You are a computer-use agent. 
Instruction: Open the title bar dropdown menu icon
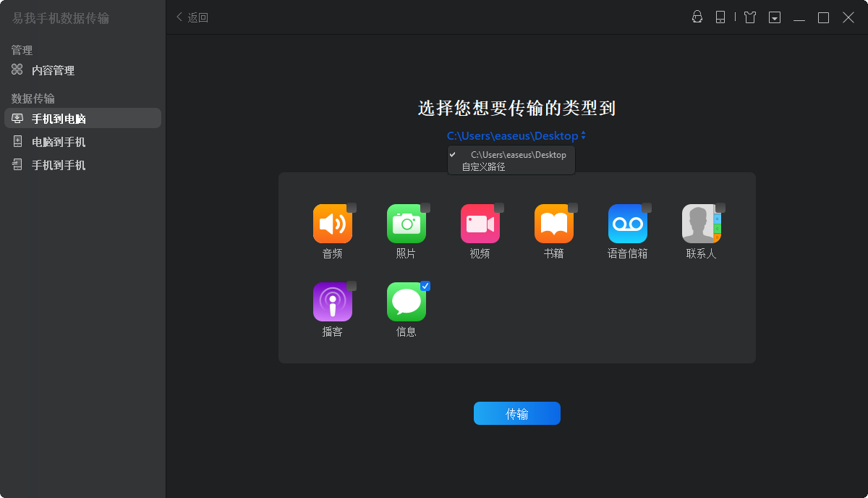click(775, 17)
